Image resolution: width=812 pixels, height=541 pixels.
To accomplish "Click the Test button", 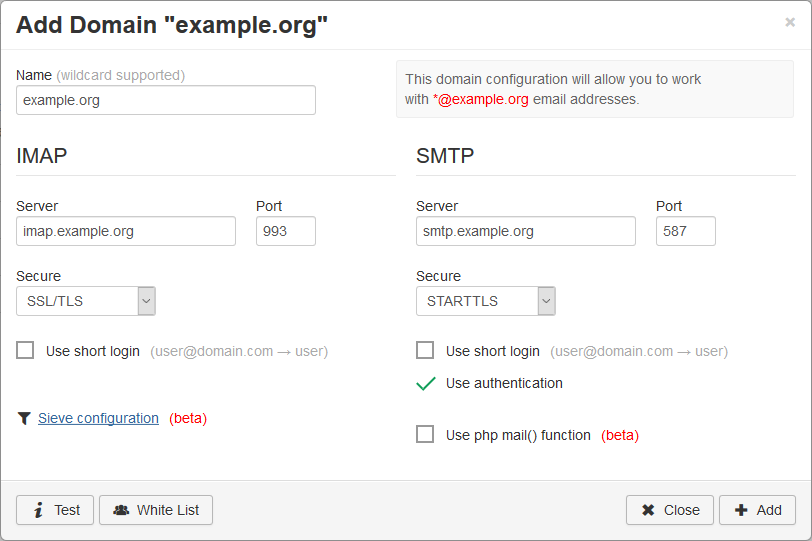I will (x=55, y=510).
